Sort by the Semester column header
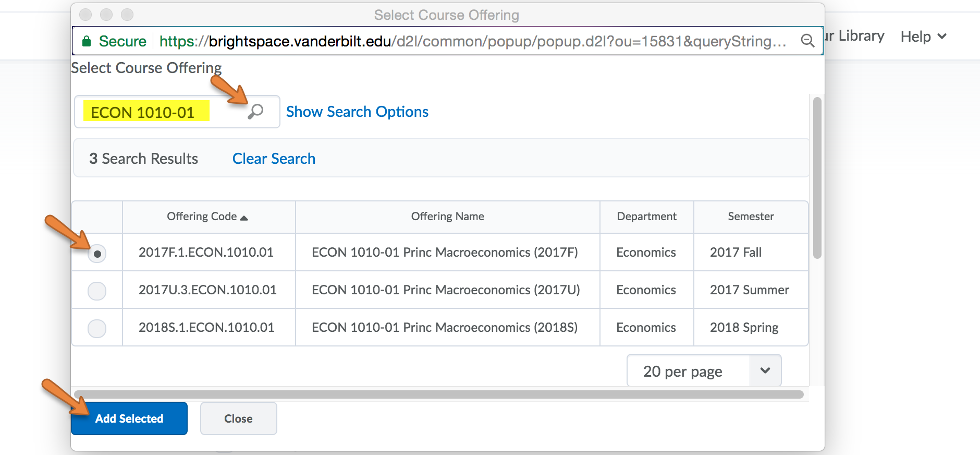The width and height of the screenshot is (980, 455). pyautogui.click(x=751, y=217)
